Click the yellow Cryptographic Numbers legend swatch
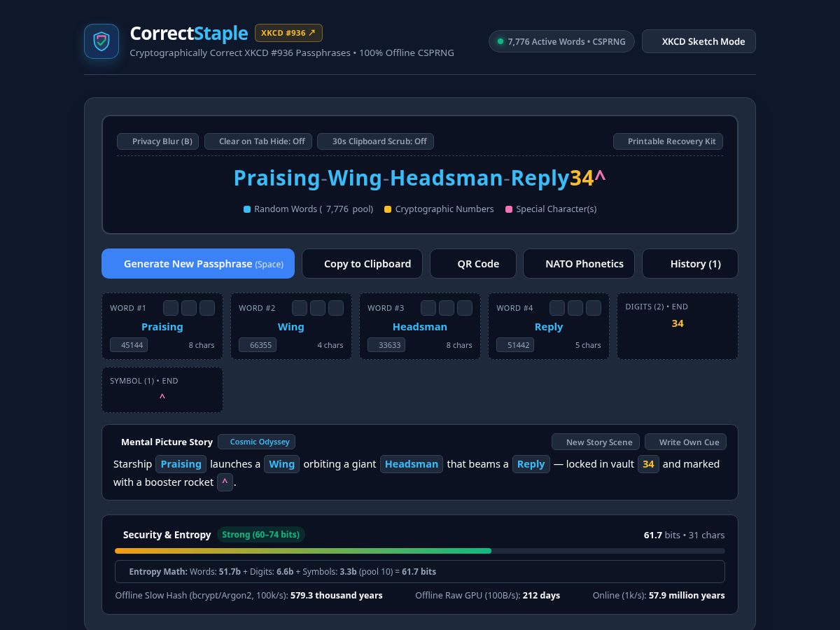 pos(388,209)
